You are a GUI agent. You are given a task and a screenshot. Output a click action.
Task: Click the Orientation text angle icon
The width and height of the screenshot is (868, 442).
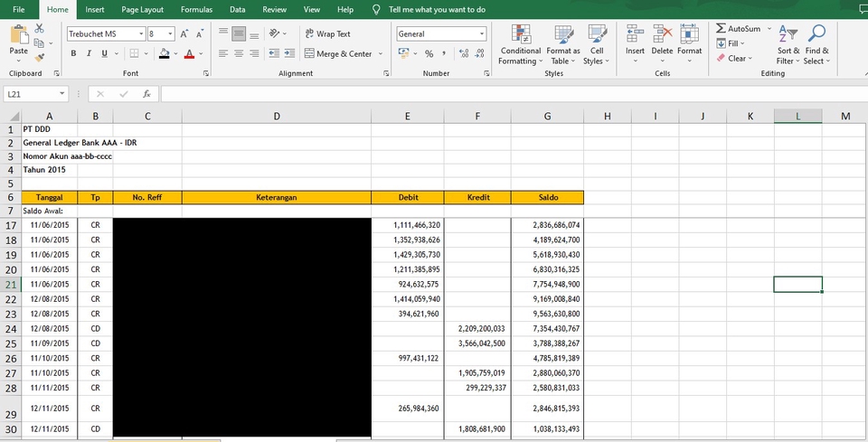pyautogui.click(x=275, y=33)
